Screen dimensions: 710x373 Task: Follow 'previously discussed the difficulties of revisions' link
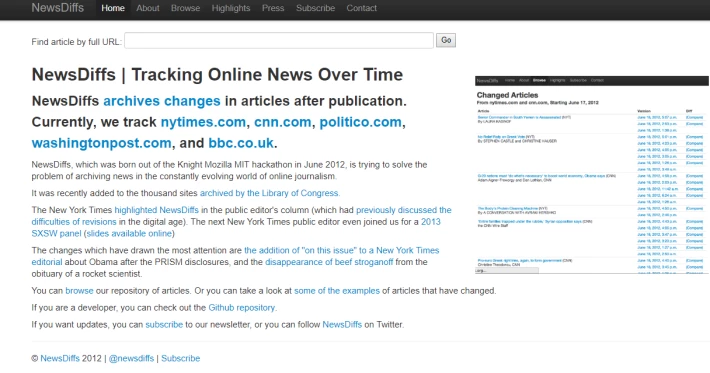[x=403, y=210]
